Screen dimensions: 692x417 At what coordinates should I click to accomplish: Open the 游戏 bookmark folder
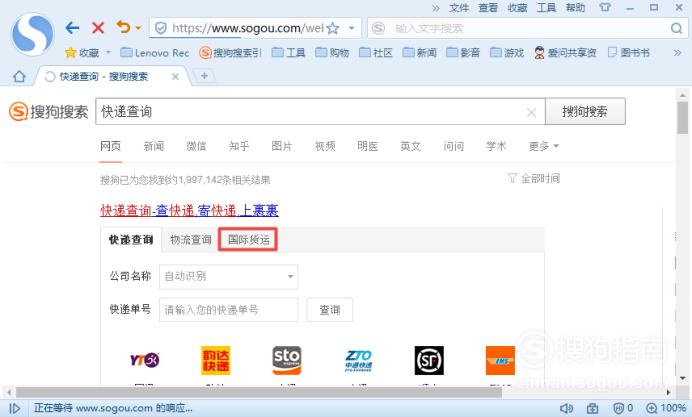point(507,53)
